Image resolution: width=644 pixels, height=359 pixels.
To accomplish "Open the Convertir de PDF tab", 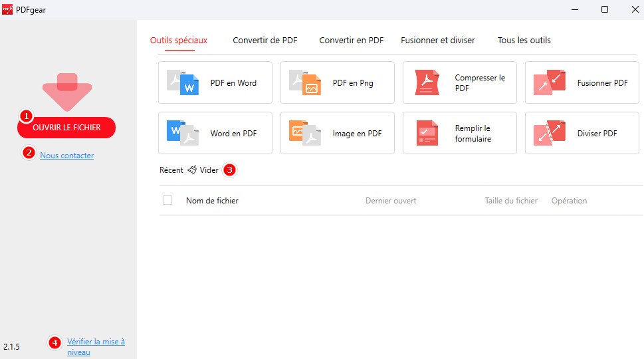I will point(265,41).
